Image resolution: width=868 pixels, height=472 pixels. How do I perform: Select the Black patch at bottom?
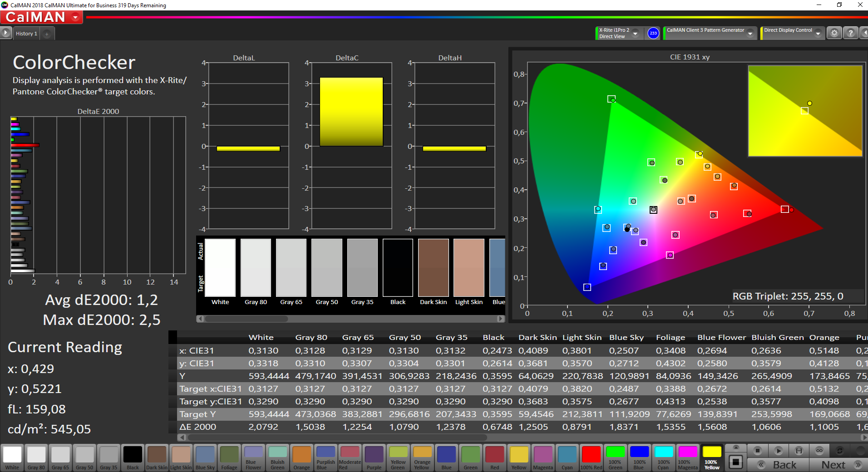tap(133, 458)
